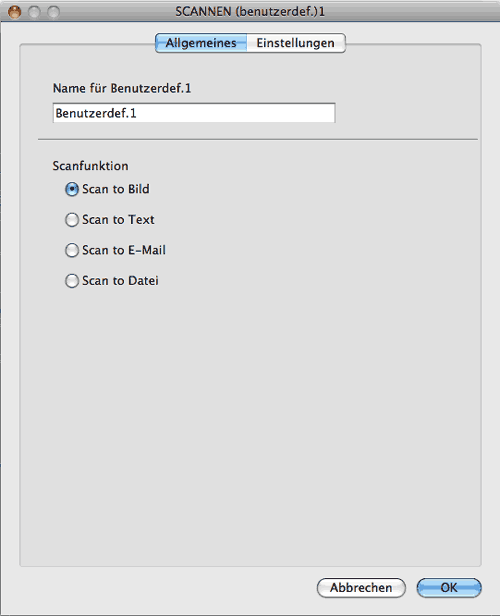Screen dimensions: 500x616
Task: Cancel the dialog with Abbrechen
Action: pos(361,588)
